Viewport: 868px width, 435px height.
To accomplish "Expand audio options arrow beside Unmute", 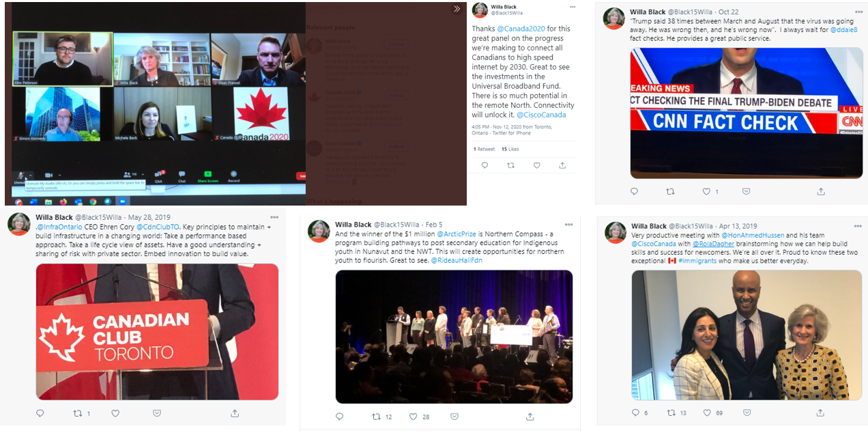I will coord(31,175).
